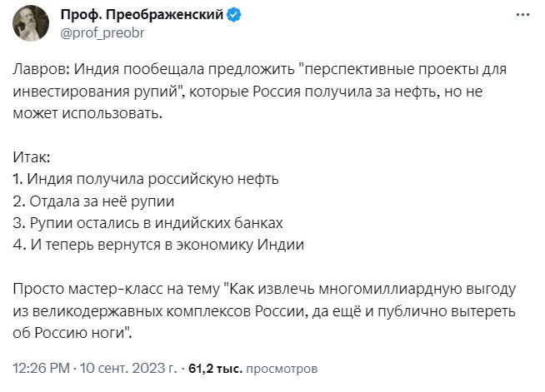Click the blue verified badge icon
Viewport: 545px width, 392px height.
pyautogui.click(x=233, y=15)
